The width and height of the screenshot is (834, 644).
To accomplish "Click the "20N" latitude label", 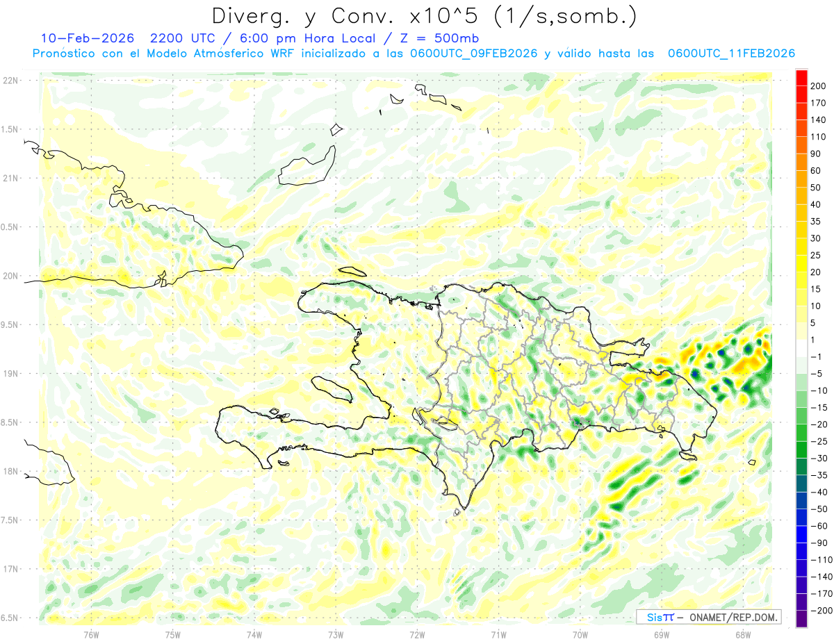I will coord(10,276).
